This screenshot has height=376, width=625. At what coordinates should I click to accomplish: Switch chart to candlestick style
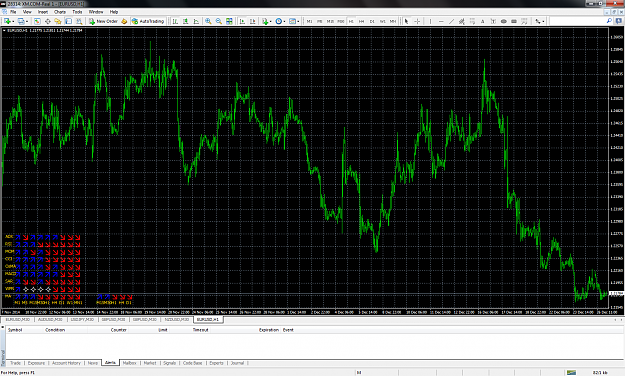[x=186, y=21]
